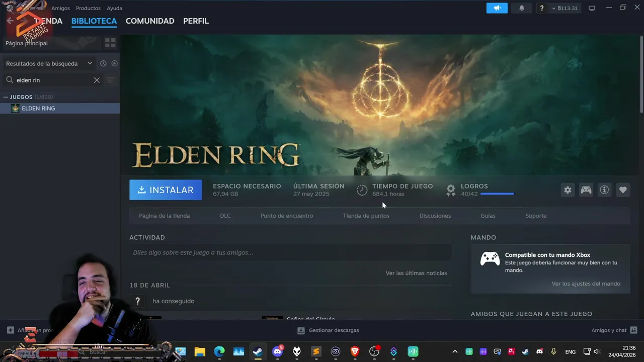Screen dimensions: 644x362
Task: Collapse the JUEGOS category
Action: (x=6, y=97)
